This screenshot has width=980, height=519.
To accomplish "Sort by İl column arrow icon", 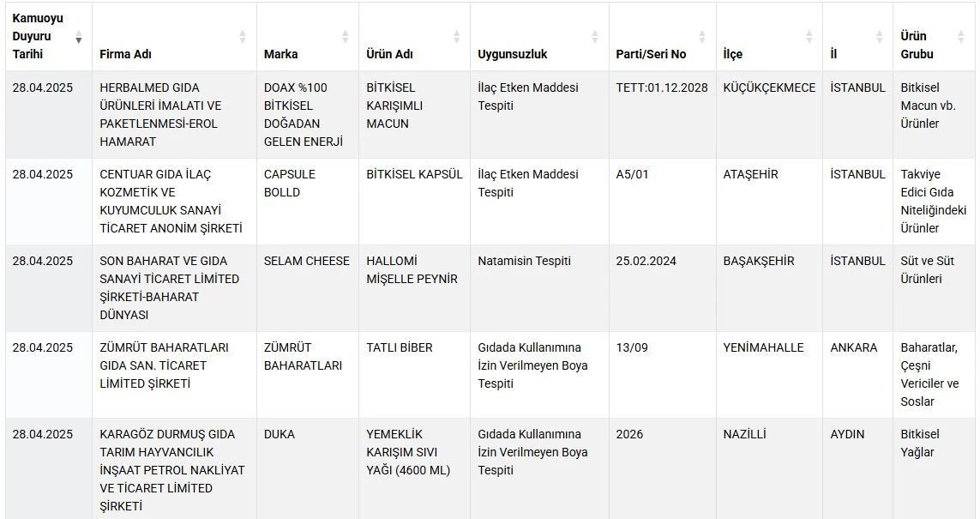I will tap(880, 37).
